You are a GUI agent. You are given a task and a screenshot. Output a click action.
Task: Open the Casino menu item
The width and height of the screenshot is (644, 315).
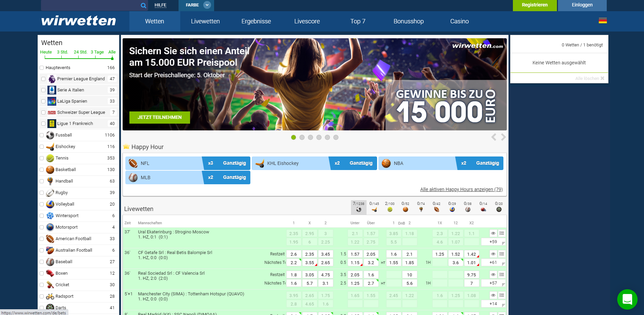459,21
